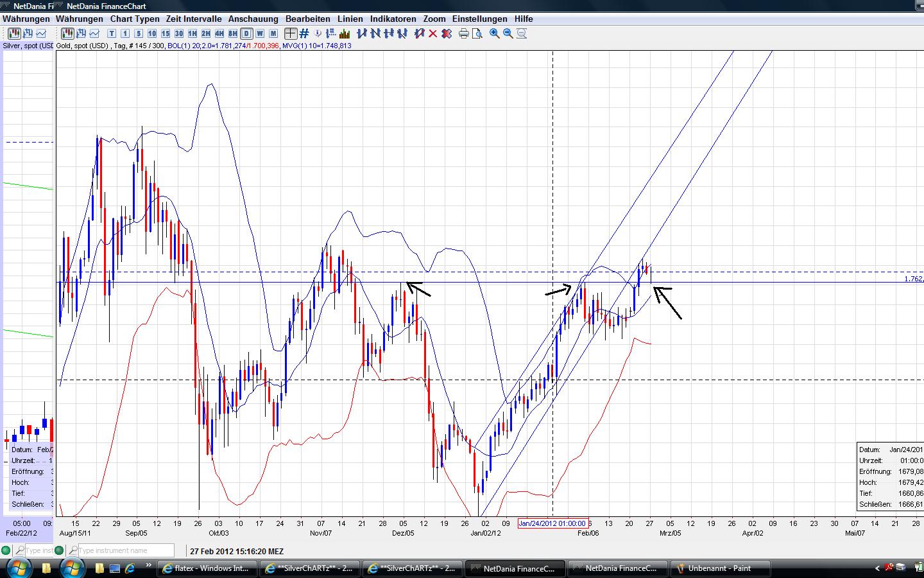The height and width of the screenshot is (578, 924).
Task: Click the Eröffnung value 1679,08
Action: 911,471
